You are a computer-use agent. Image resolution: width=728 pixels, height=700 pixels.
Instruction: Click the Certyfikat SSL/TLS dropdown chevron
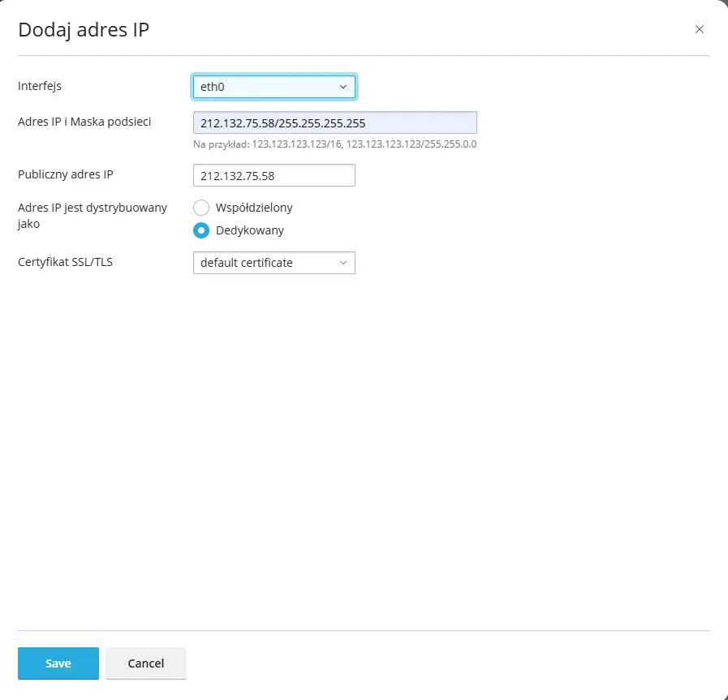tap(343, 263)
